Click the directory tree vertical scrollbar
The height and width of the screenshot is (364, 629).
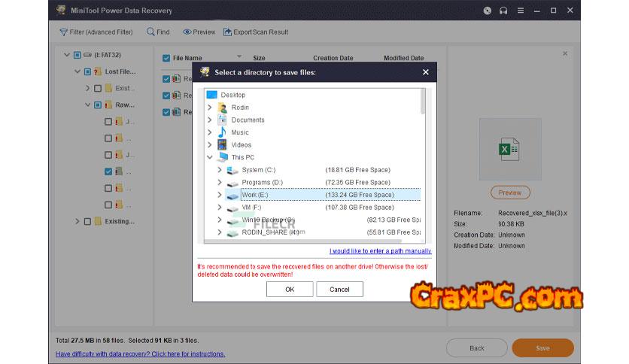pyautogui.click(x=423, y=102)
